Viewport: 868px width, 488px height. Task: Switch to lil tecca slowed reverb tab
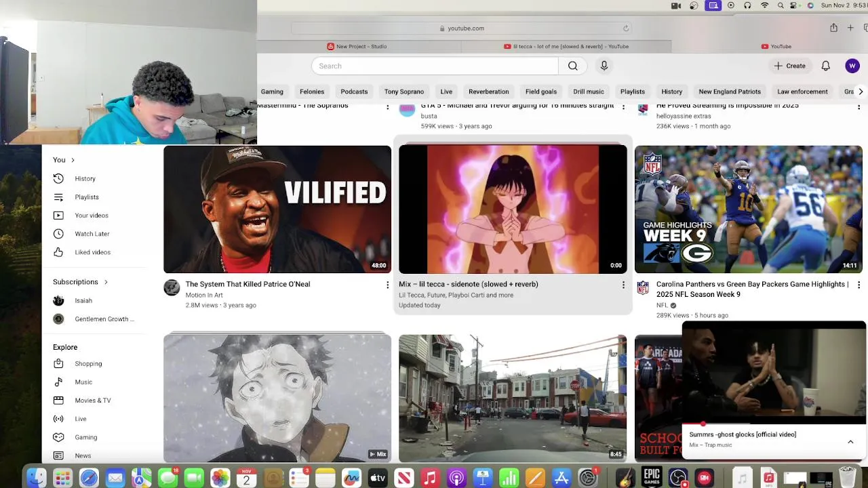[566, 46]
